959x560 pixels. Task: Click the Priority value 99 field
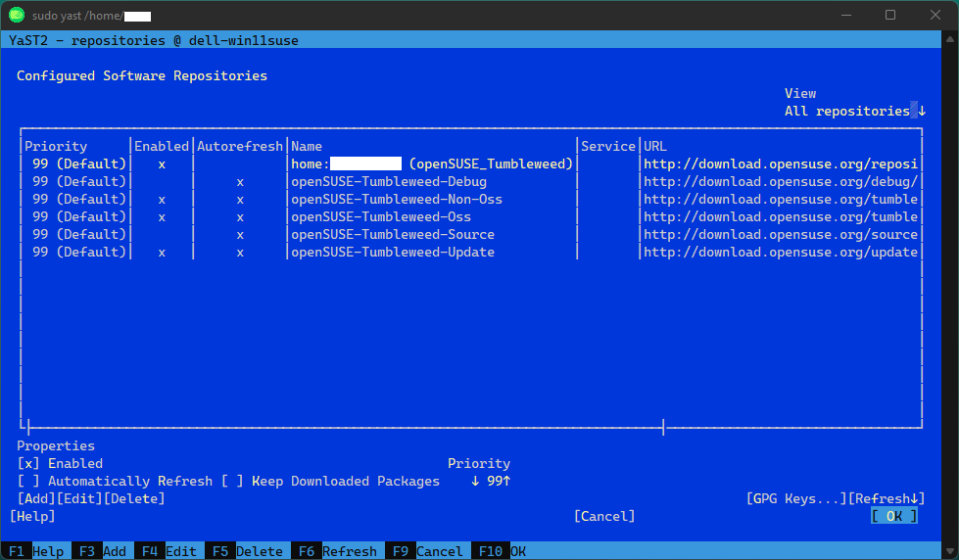point(494,481)
